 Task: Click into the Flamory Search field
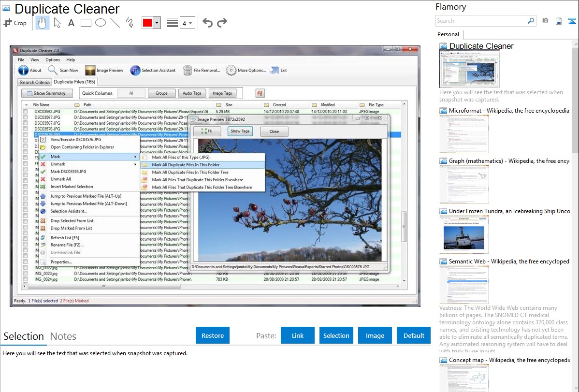point(481,21)
